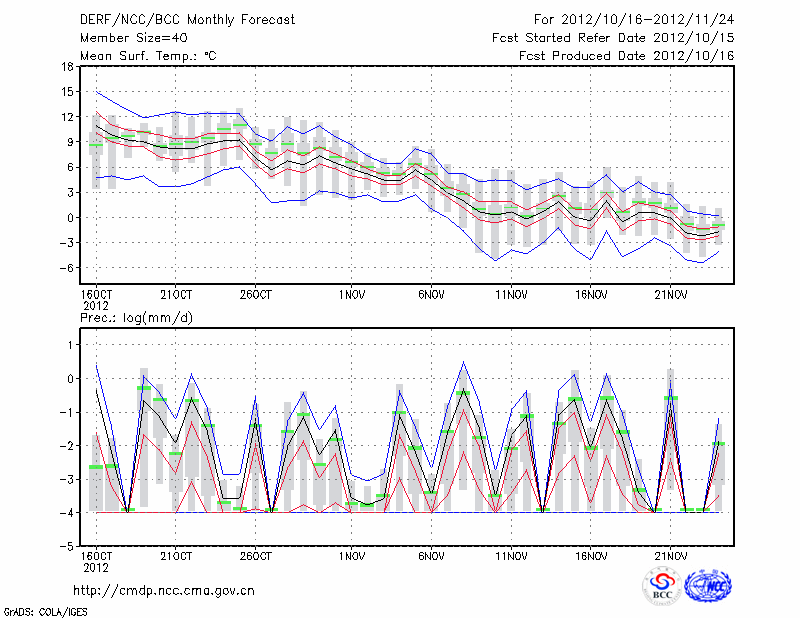Viewport: 800px width, 618px height.
Task: Click 26OCT on the temperature chart axis
Action: (x=256, y=295)
